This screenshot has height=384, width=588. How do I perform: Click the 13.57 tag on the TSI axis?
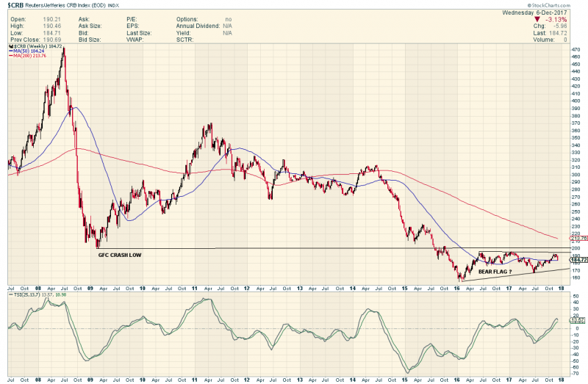(578, 320)
